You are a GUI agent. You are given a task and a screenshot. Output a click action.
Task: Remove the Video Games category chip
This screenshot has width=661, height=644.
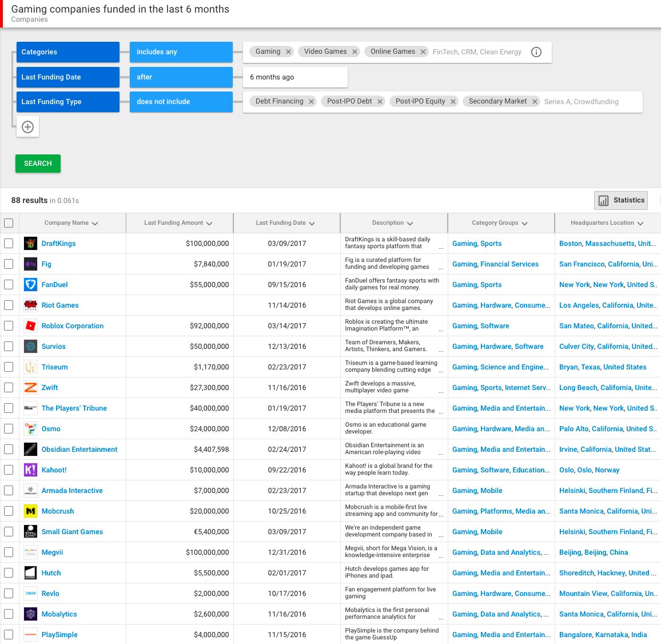355,52
